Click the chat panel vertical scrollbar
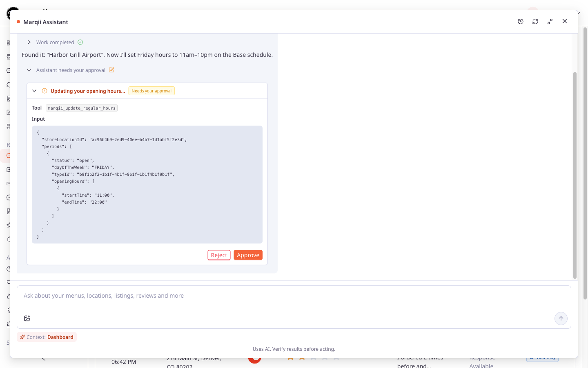The width and height of the screenshot is (588, 368). coord(575,175)
